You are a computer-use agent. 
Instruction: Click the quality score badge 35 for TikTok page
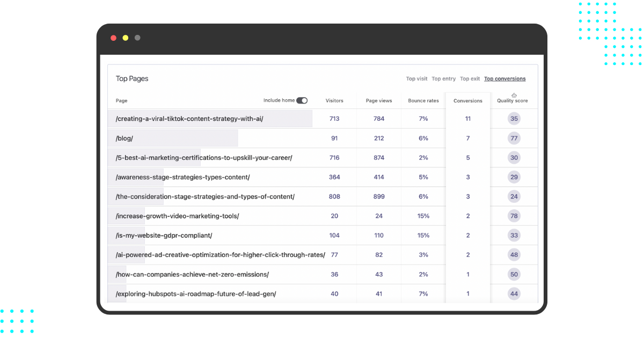click(x=514, y=119)
